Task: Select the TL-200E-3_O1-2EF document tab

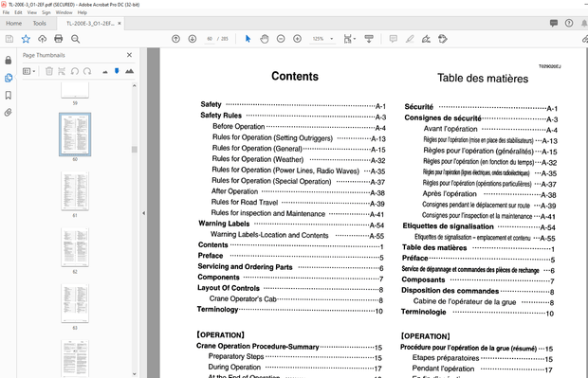Action: pyautogui.click(x=90, y=24)
